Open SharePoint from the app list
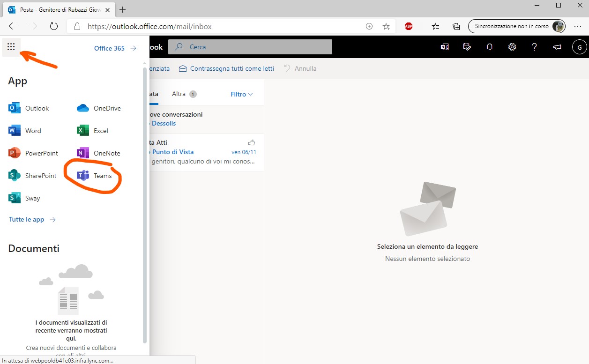Viewport: 589px width, 364px height. coord(33,176)
